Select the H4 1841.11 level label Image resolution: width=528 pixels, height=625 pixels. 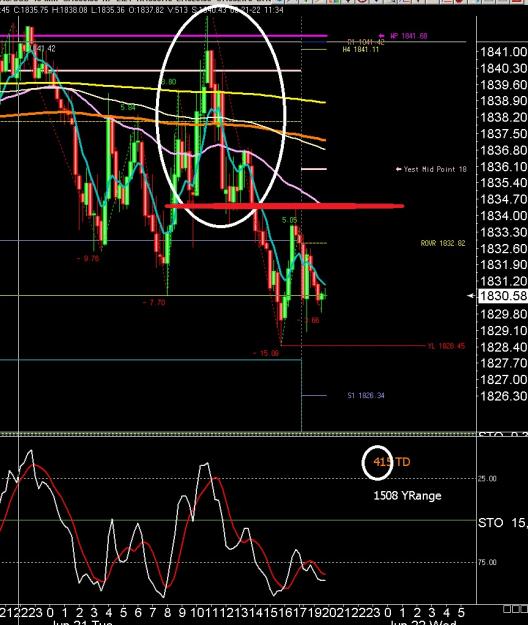tap(361, 49)
